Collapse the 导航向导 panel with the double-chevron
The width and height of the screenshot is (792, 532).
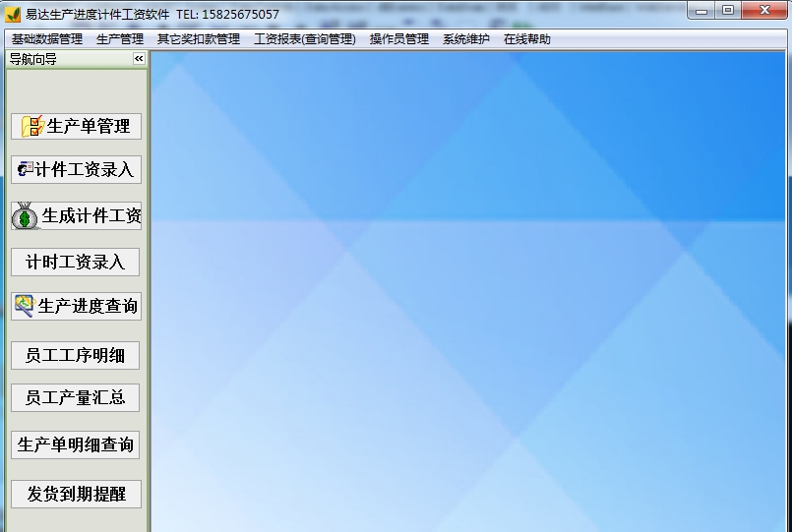click(x=139, y=59)
